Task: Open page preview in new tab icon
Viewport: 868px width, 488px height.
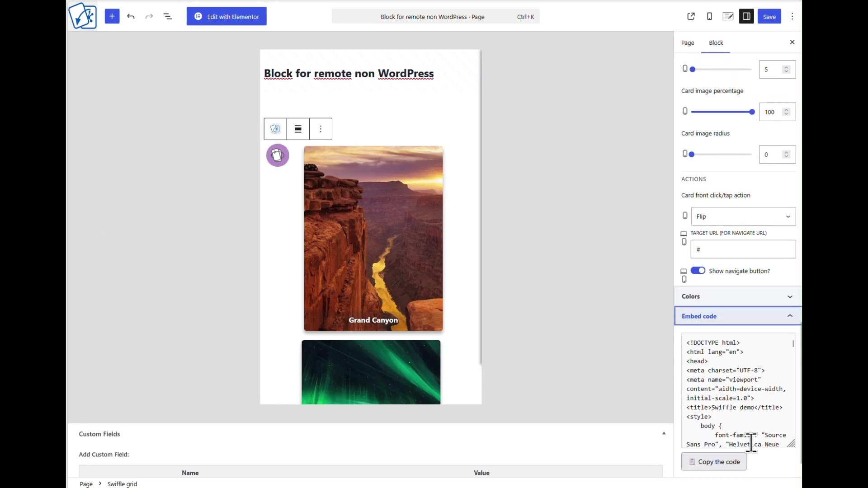Action: [691, 16]
